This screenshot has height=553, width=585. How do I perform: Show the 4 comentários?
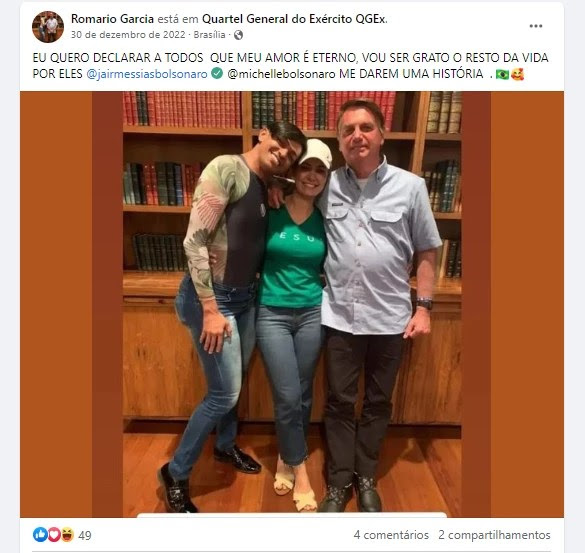pyautogui.click(x=391, y=535)
